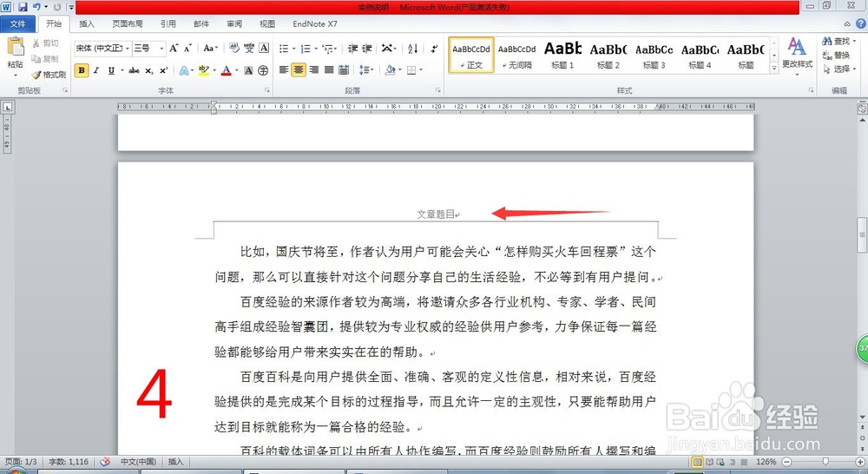Click the Character Shading icon

coord(248,70)
